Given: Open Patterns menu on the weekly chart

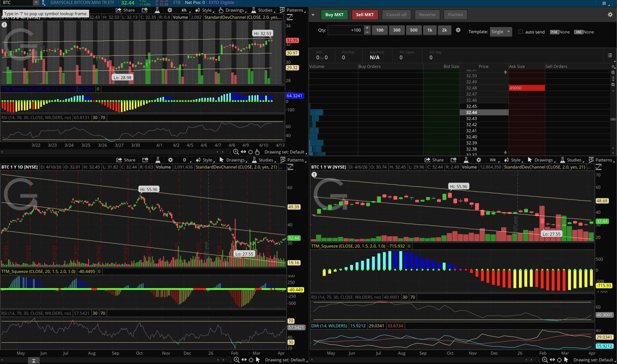Looking at the screenshot, I should coord(603,160).
